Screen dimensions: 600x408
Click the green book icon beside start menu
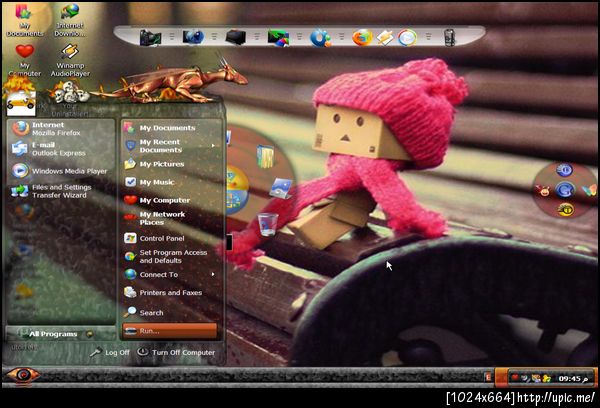click(265, 156)
